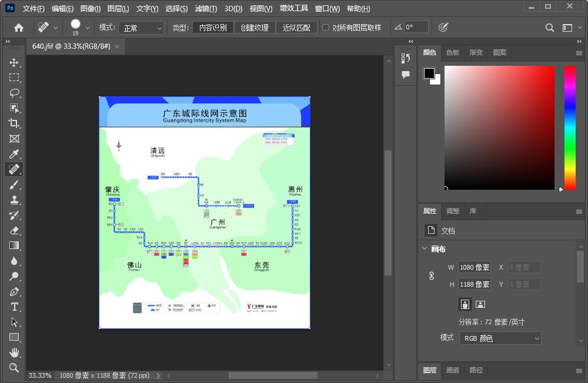Open the 模式 blend mode dropdown
Screen dimensions: 588x383
[142, 28]
